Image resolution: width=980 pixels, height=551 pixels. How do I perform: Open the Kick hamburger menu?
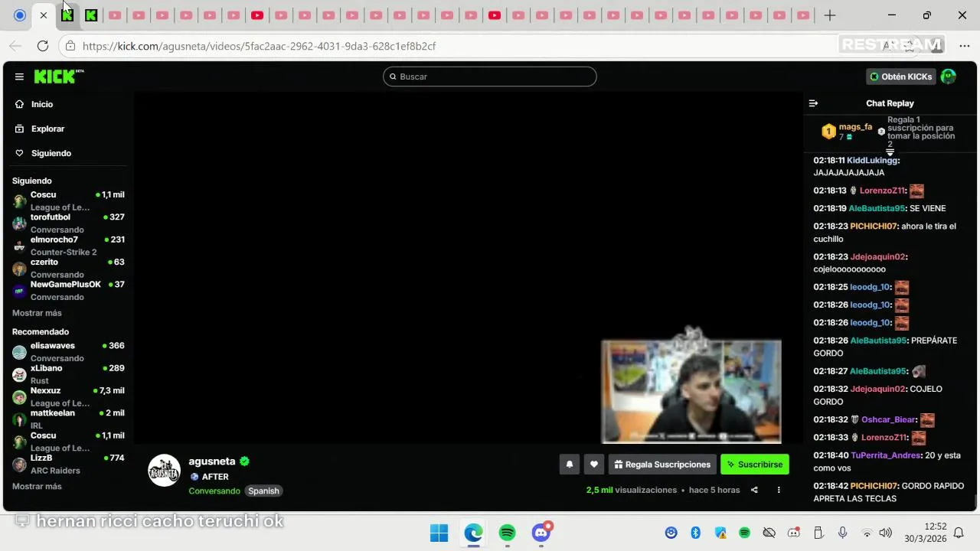click(19, 77)
